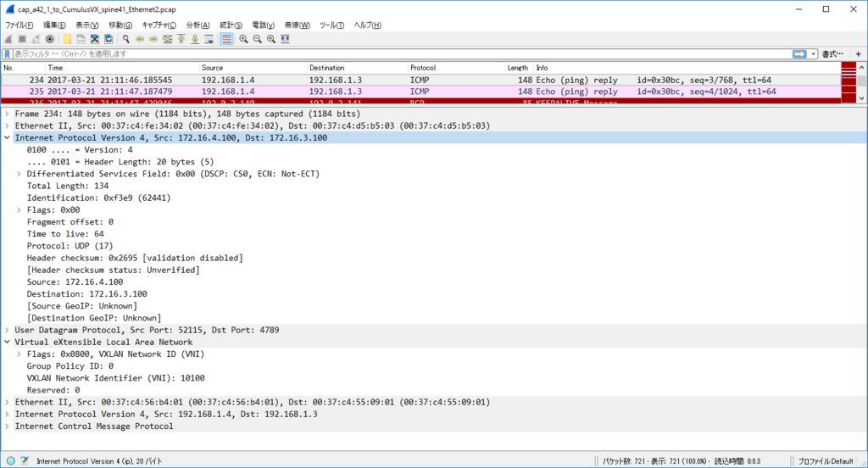Go back in packet history
Screen dimensions: 868x468
point(140,39)
